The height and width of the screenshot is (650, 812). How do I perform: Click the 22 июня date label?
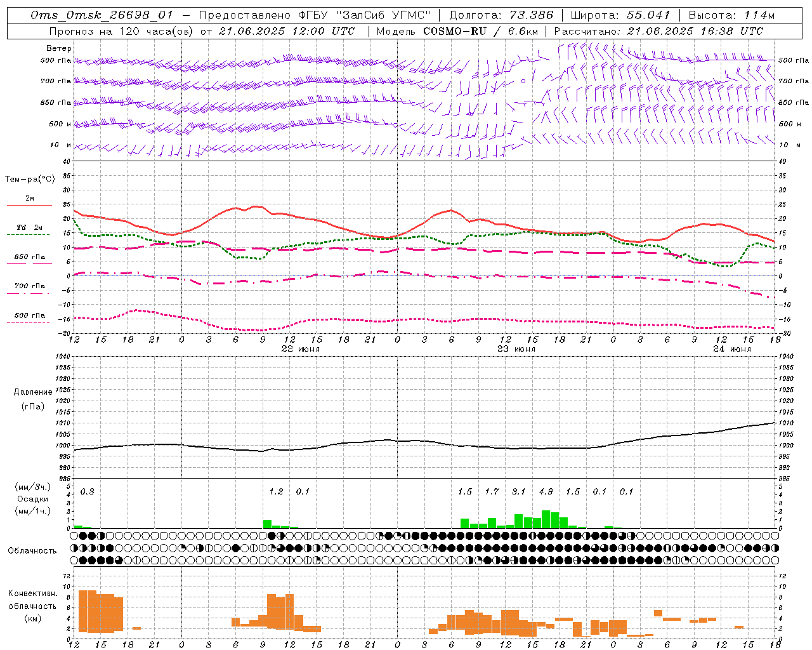pyautogui.click(x=301, y=349)
